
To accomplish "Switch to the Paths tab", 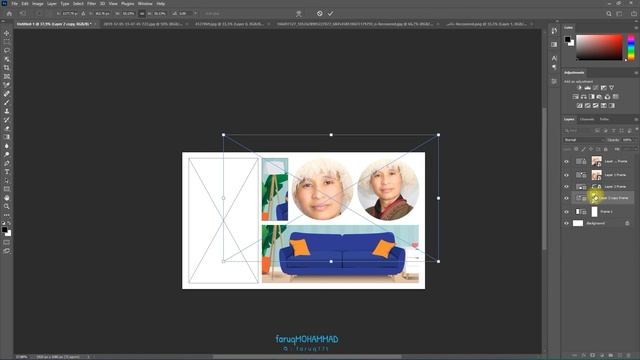I will [x=604, y=119].
